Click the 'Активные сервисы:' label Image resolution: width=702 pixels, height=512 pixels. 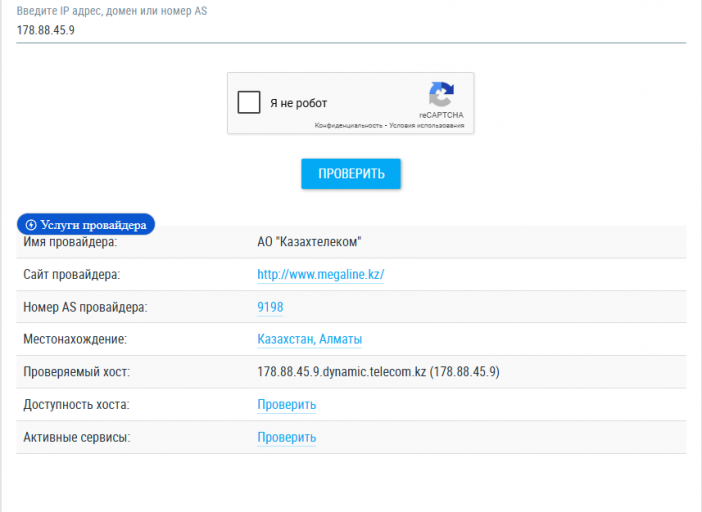tap(77, 437)
